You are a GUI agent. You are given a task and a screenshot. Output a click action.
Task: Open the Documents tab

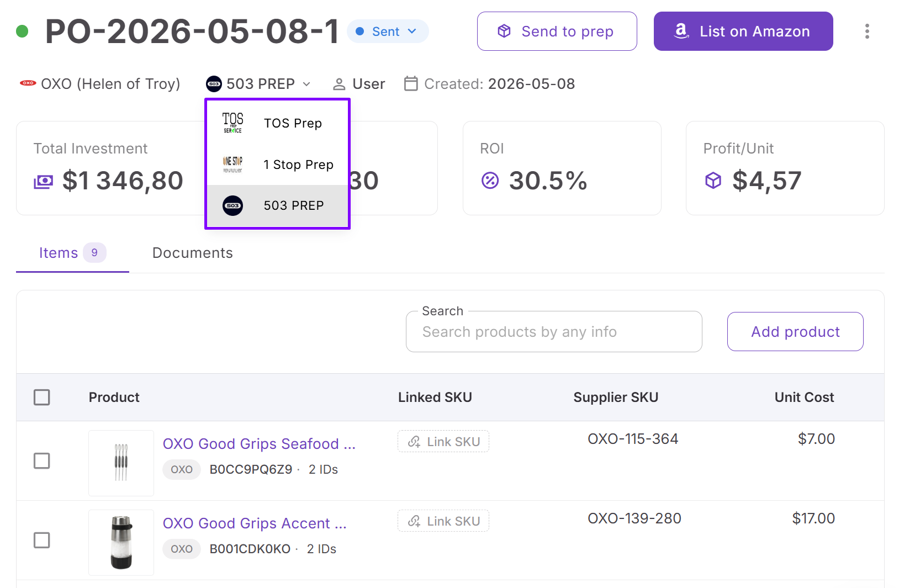[192, 253]
